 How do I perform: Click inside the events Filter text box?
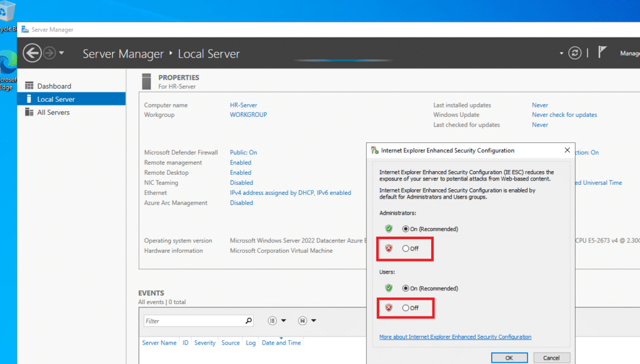click(x=192, y=321)
